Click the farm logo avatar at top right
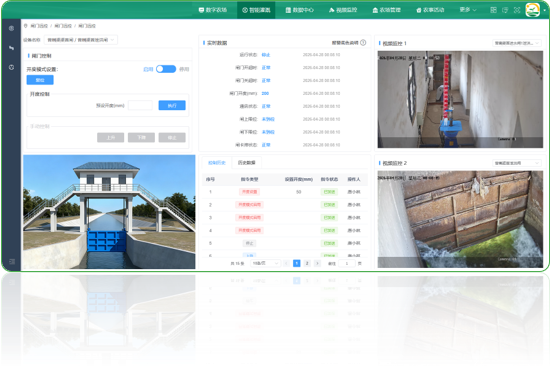 click(532, 10)
